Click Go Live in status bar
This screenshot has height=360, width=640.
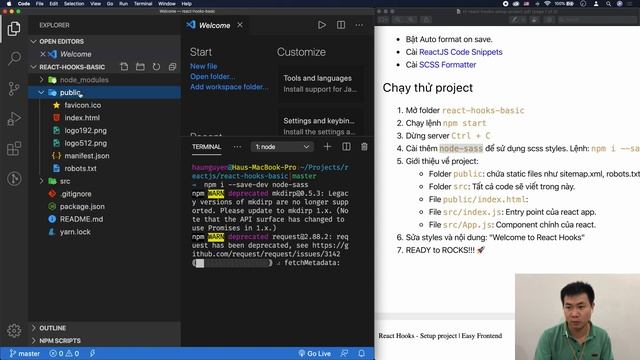tap(314, 353)
